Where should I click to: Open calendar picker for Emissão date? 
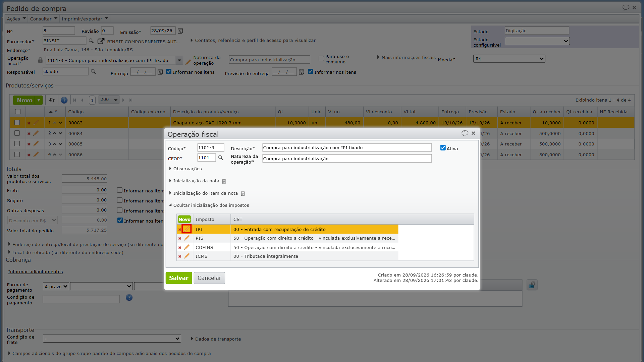point(180,31)
